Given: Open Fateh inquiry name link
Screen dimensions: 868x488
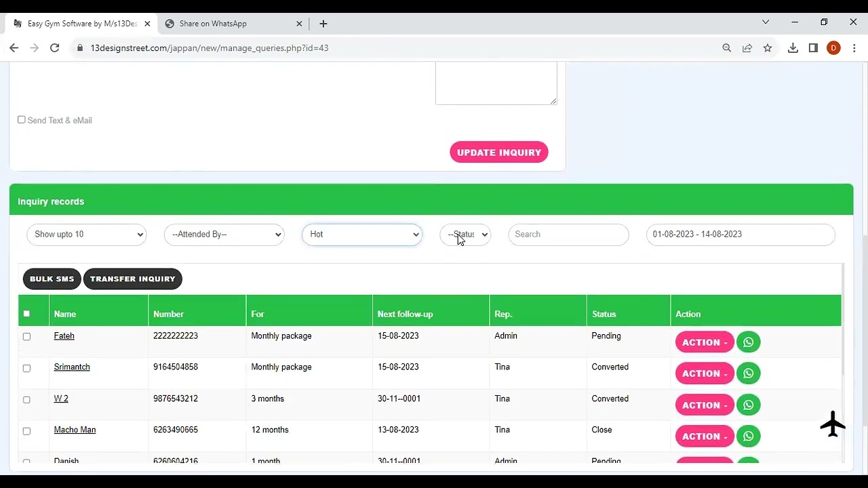Looking at the screenshot, I should pyautogui.click(x=64, y=336).
